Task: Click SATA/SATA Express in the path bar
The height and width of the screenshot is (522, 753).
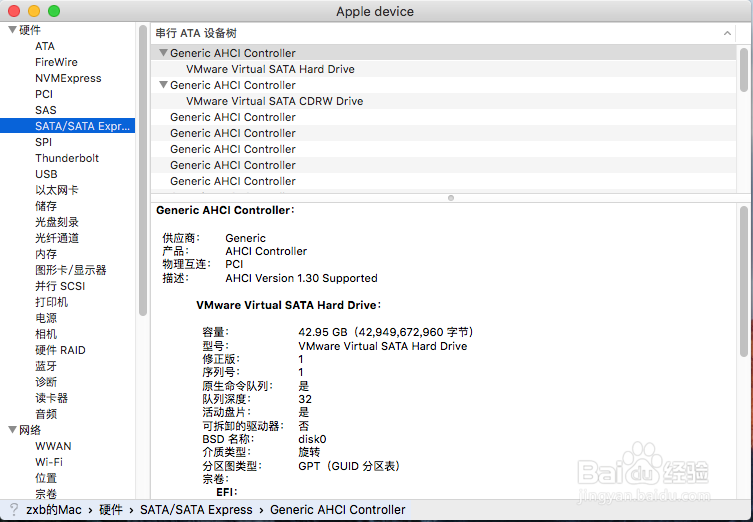Action: [196, 510]
